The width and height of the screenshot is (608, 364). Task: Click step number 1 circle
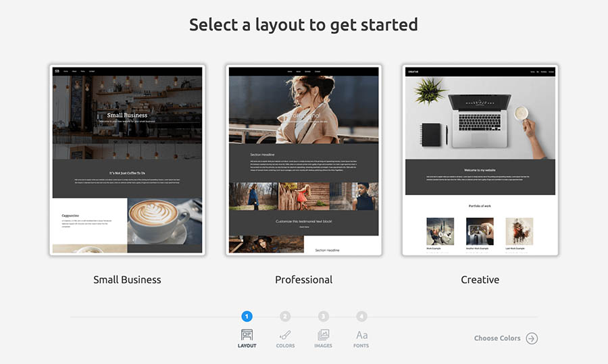tap(247, 316)
